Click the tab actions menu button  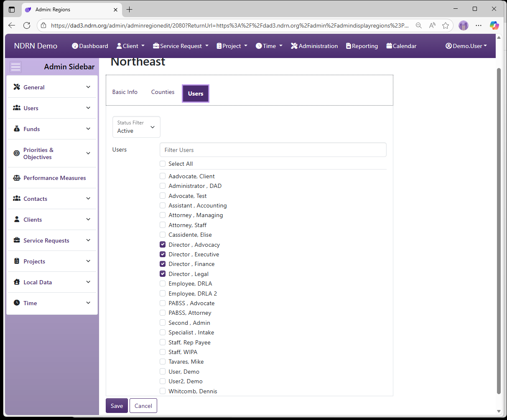(x=12, y=9)
